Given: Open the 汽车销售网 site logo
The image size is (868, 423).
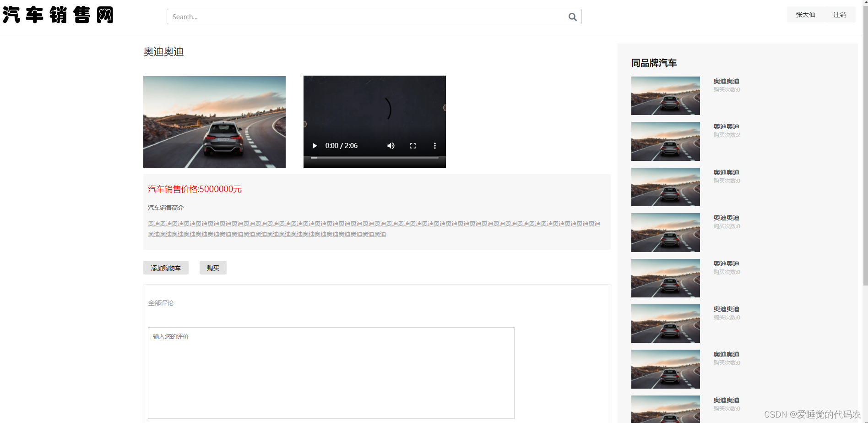Looking at the screenshot, I should [58, 15].
